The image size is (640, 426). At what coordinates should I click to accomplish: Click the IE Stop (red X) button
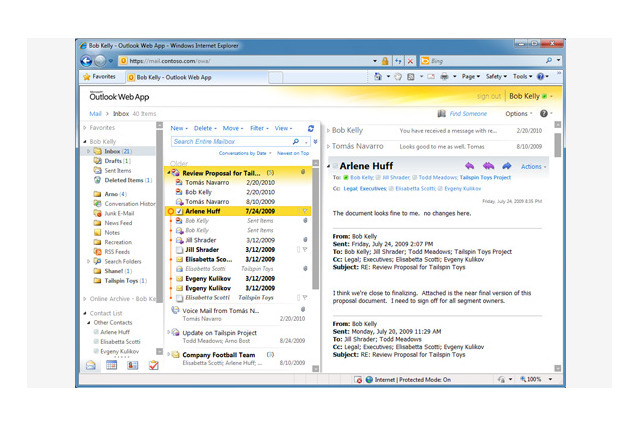(x=410, y=61)
